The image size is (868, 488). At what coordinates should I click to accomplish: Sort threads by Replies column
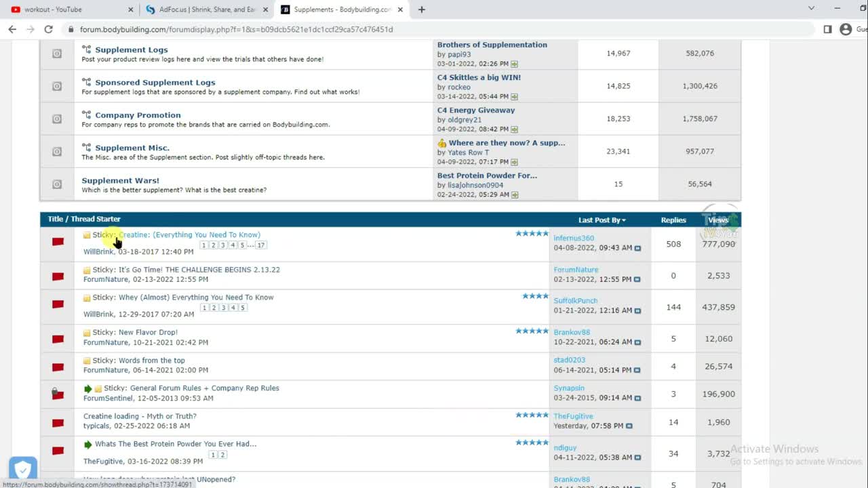coord(673,220)
